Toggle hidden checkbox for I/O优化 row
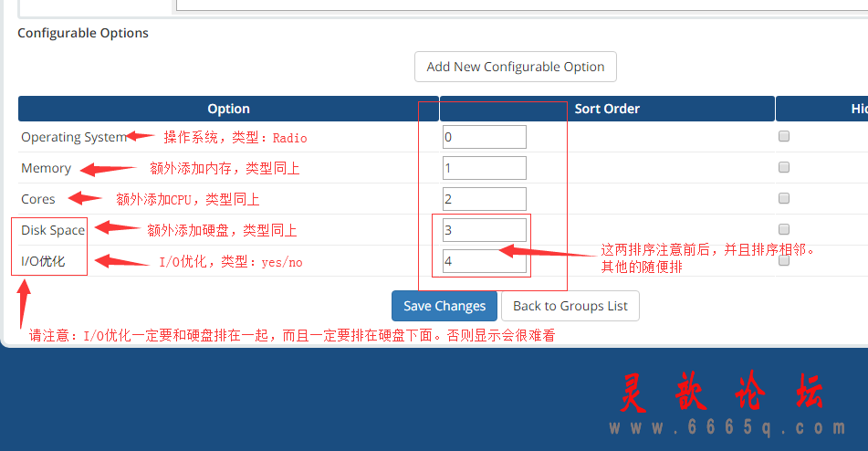Image resolution: width=868 pixels, height=451 pixels. tap(784, 260)
